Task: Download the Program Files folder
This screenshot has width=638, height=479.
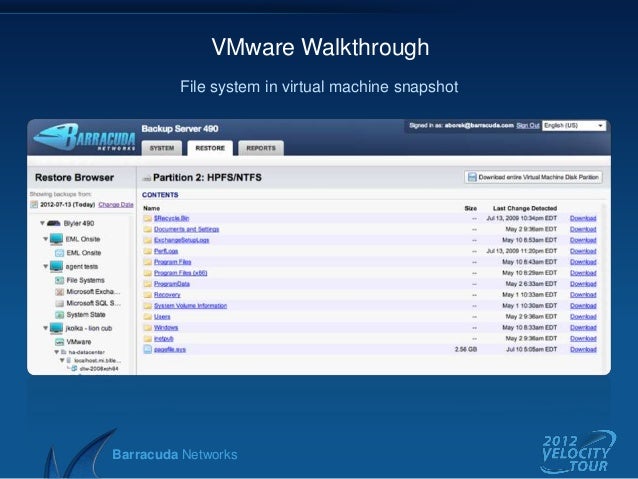Action: point(583,262)
